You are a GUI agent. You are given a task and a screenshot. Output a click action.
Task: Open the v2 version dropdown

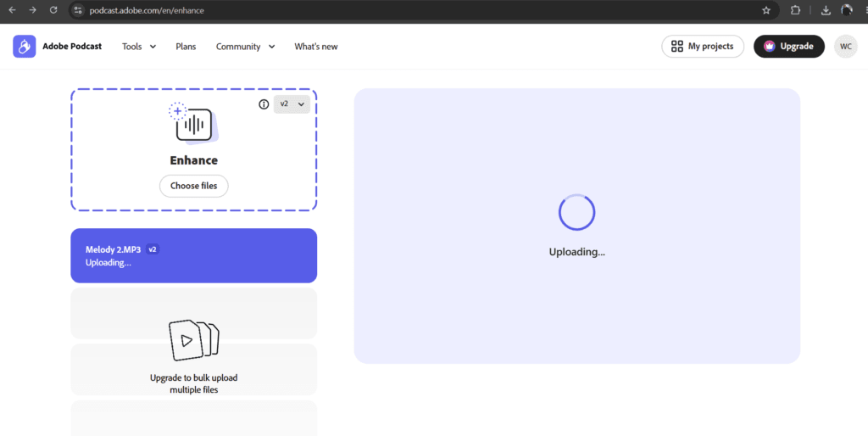click(292, 104)
